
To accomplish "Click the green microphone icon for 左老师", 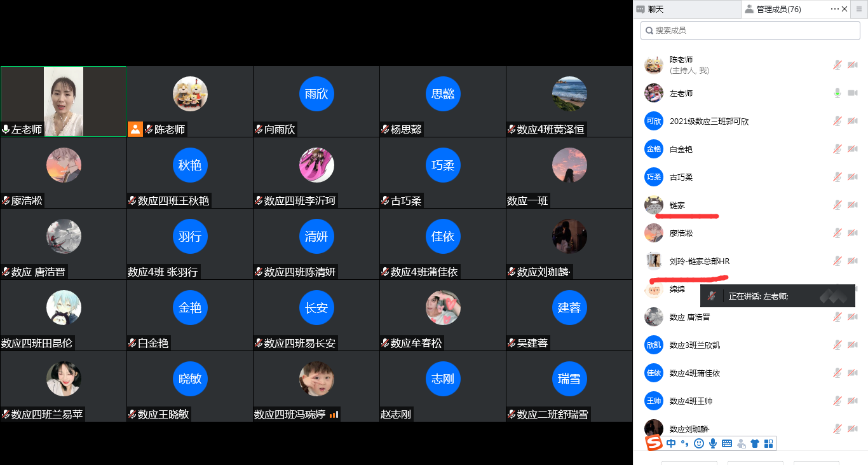I will (837, 94).
